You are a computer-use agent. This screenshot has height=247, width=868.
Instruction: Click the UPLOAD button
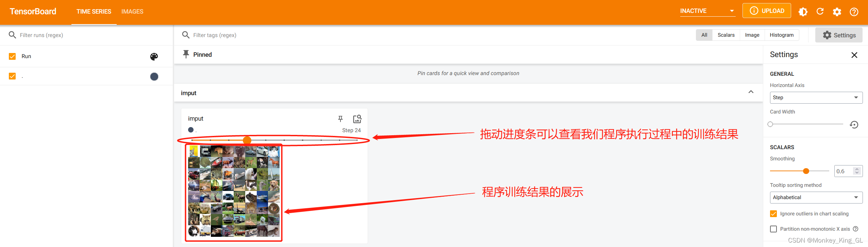click(767, 11)
